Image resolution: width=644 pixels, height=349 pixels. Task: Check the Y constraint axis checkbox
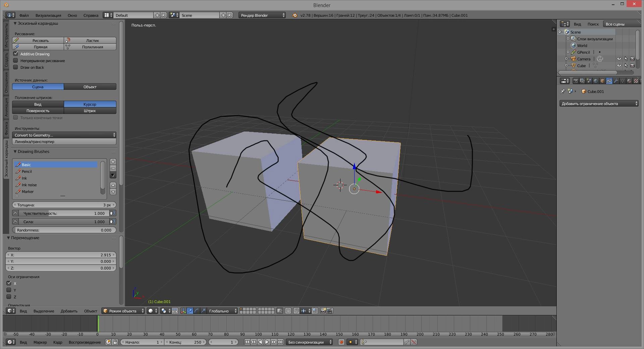9,290
